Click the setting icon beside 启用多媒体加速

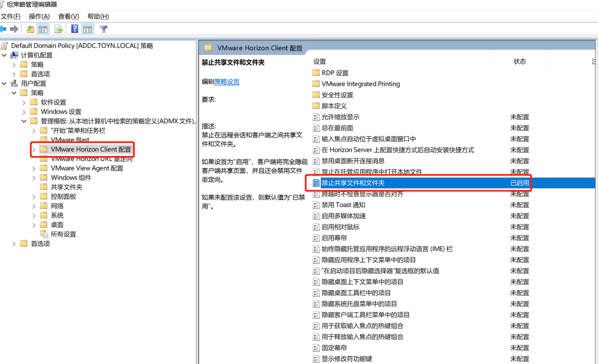coord(316,216)
